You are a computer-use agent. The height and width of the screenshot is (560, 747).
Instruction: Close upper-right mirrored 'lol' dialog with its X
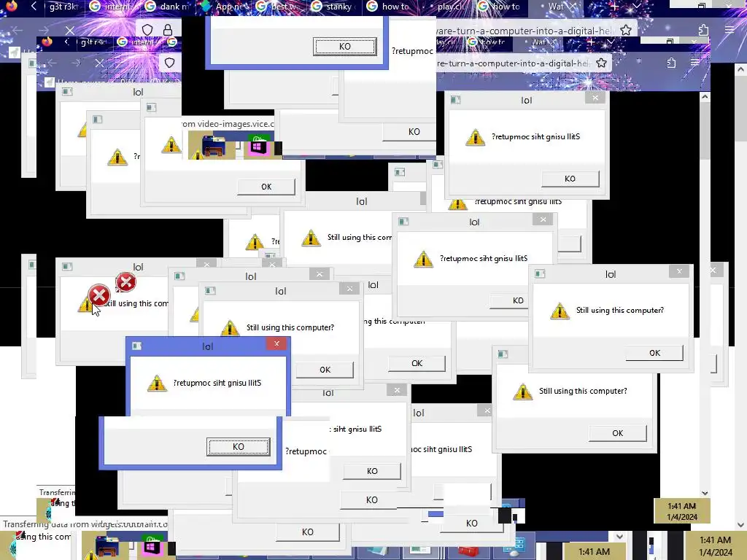595,98
